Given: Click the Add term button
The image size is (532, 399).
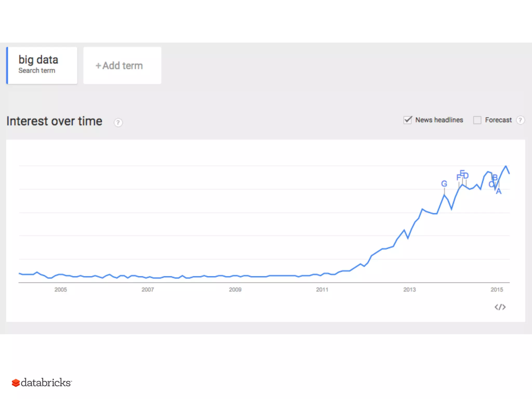Looking at the screenshot, I should (x=122, y=65).
